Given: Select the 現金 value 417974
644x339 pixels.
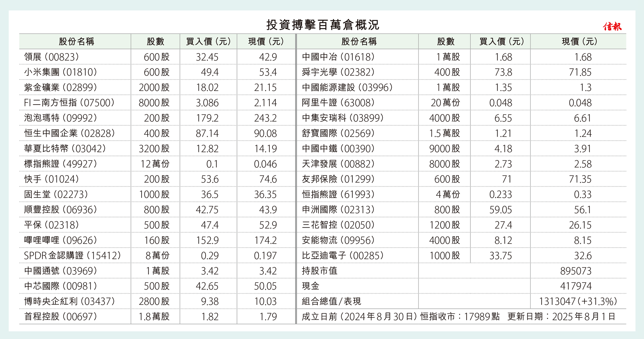Looking at the screenshot, I should pos(576,286).
